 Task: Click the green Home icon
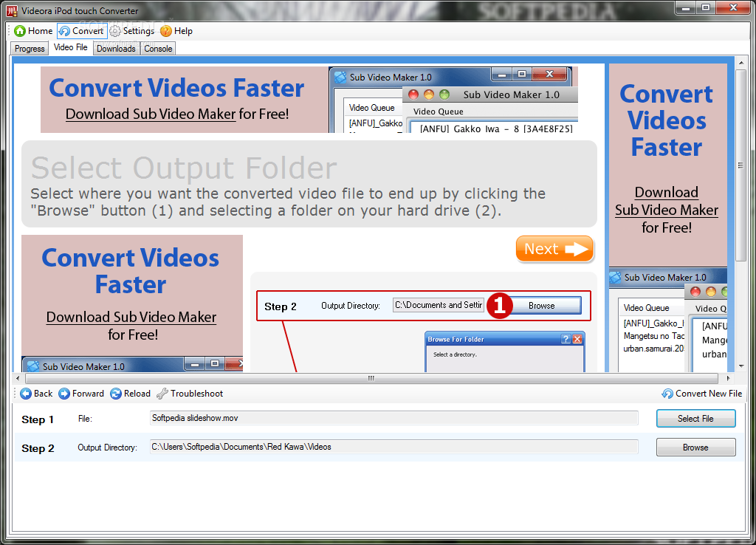tap(20, 31)
